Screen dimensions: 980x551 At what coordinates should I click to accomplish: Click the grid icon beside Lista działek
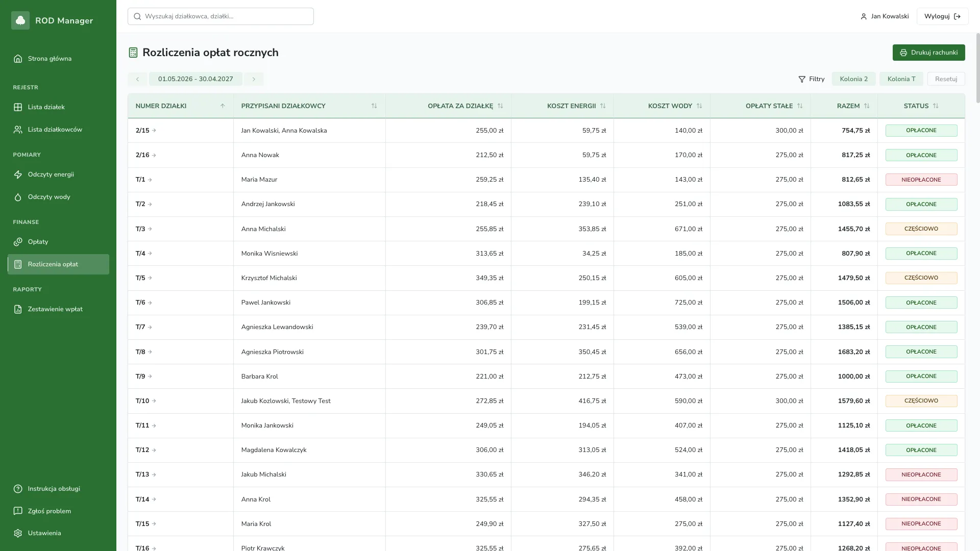(18, 107)
